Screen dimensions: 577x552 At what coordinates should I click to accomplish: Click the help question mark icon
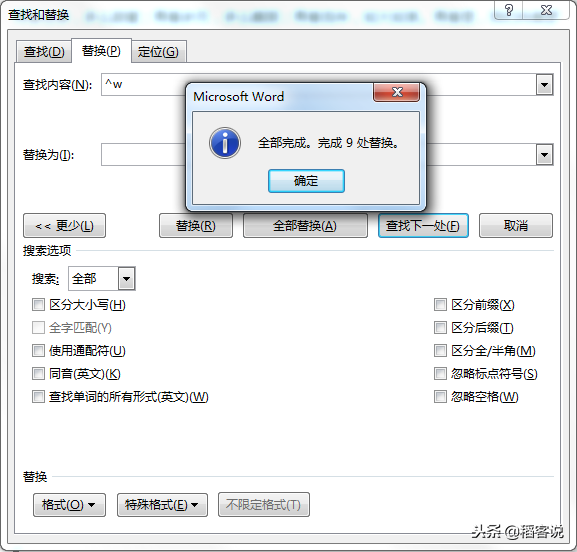pyautogui.click(x=509, y=10)
